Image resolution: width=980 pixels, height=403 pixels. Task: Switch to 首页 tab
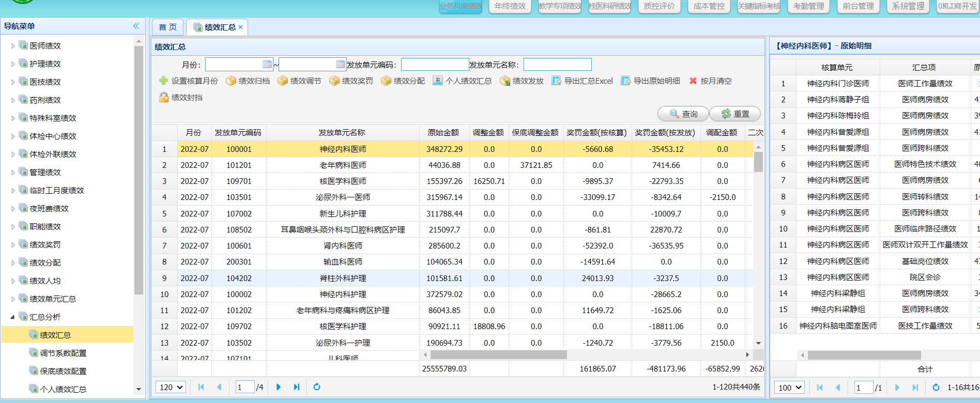coord(167,27)
